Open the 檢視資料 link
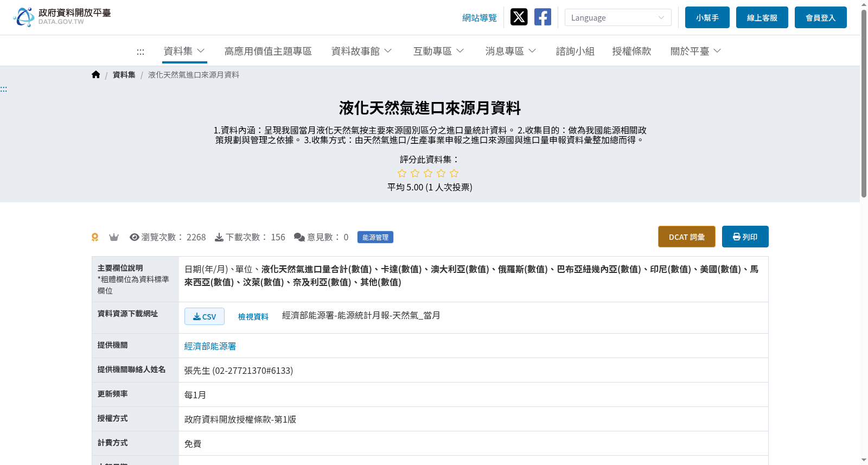The width and height of the screenshot is (868, 465). pos(253,317)
